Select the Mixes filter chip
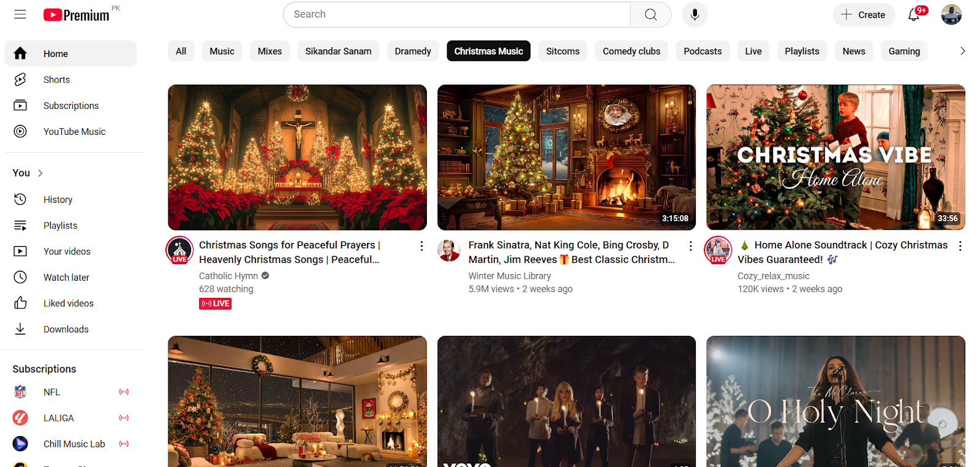 click(269, 51)
